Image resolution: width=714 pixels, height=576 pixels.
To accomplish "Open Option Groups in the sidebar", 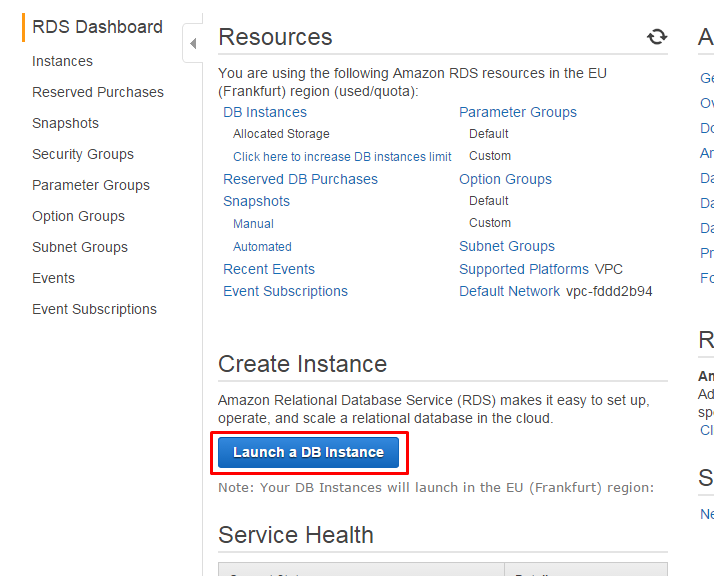I will pos(78,216).
